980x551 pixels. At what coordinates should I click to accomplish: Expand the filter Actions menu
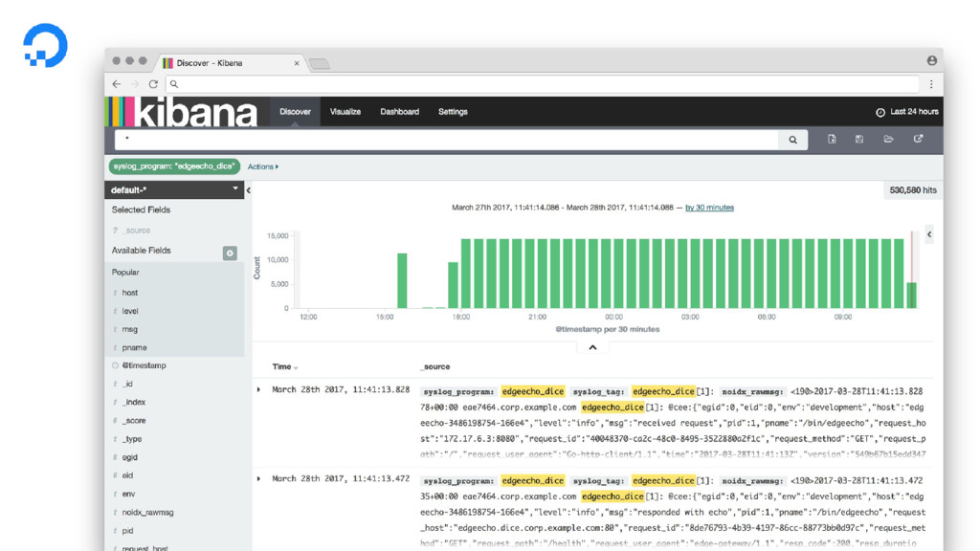tap(263, 166)
